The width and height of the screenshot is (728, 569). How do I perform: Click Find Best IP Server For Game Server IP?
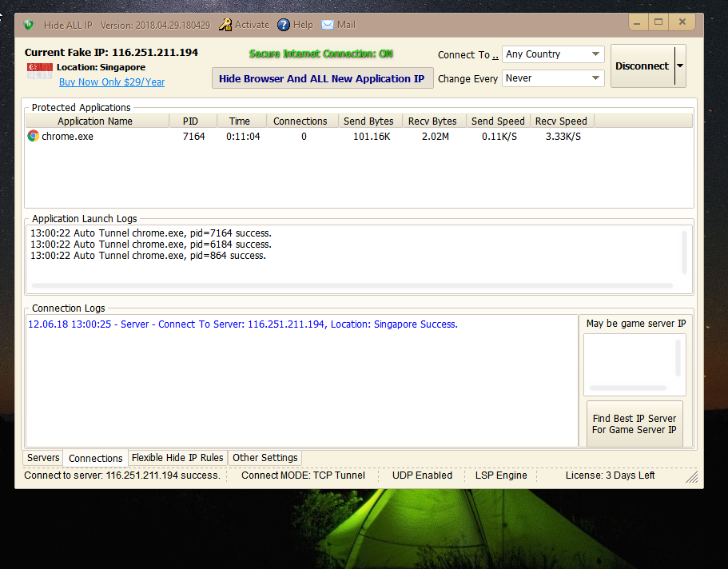(x=635, y=424)
